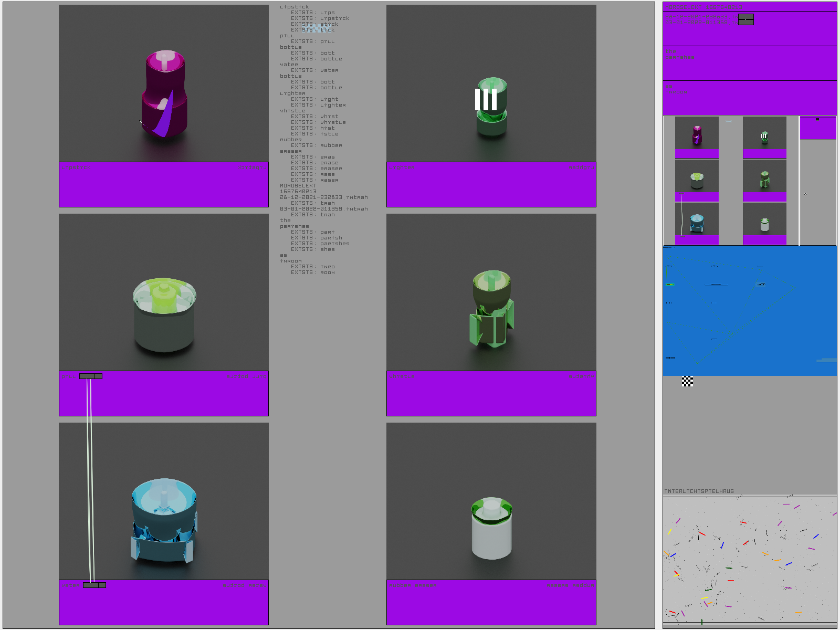The width and height of the screenshot is (840, 630).
Task: Click the black-and-white checkerboard icon
Action: point(687,381)
